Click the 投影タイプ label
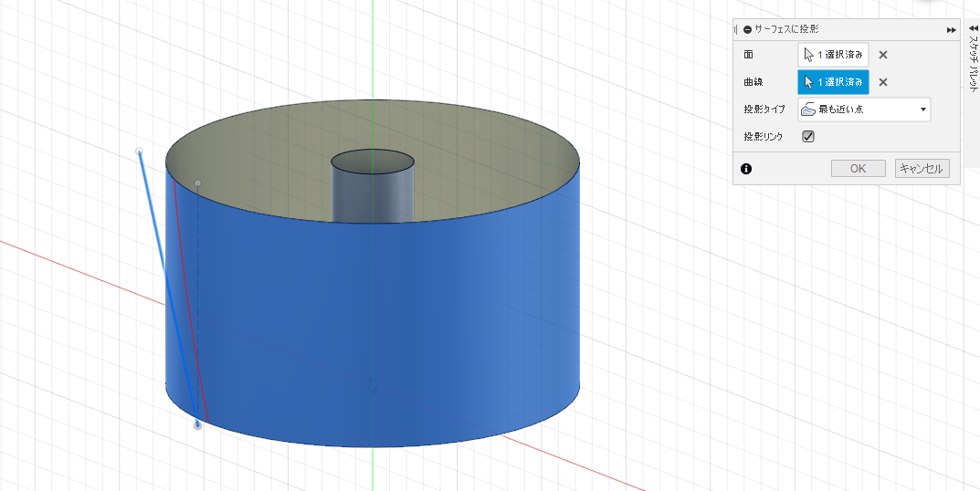The width and height of the screenshot is (980, 491). 764,110
